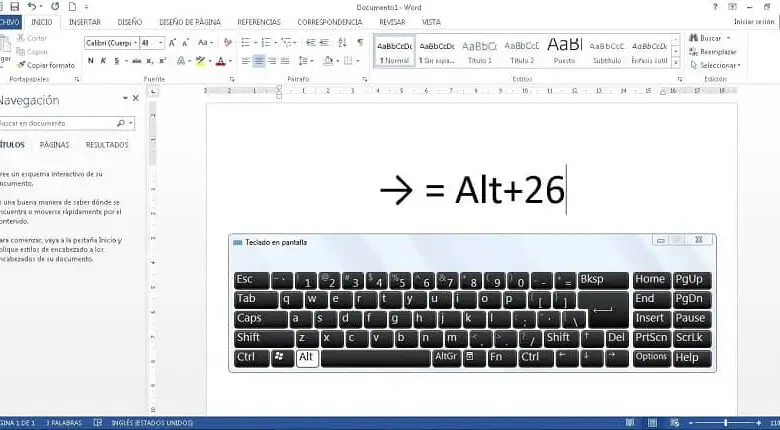Click Alt key on on-screen keyboard

coord(307,358)
